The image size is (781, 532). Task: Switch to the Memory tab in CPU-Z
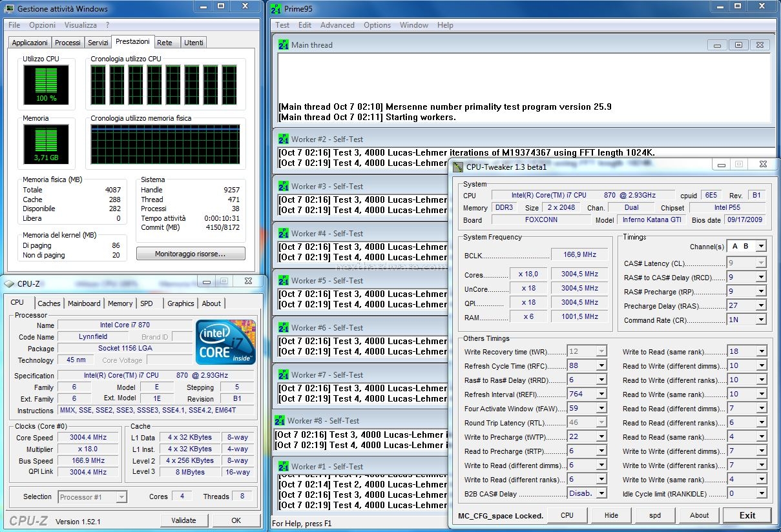[x=120, y=303]
